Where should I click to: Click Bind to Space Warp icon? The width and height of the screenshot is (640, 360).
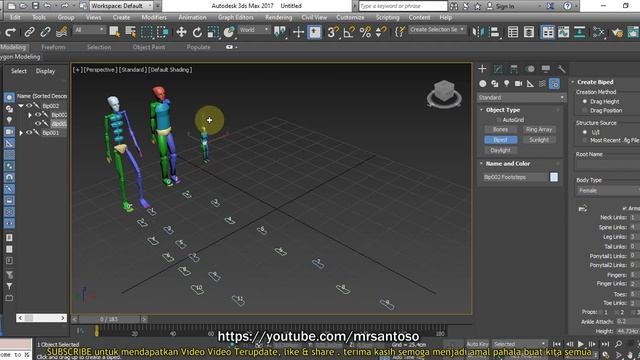[x=61, y=32]
